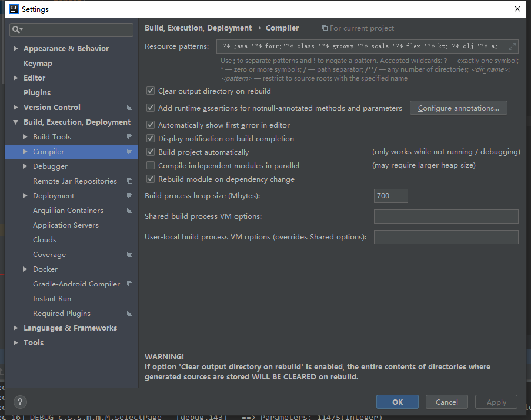The width and height of the screenshot is (531, 420).
Task: Click 'For current project' label
Action: click(362, 28)
